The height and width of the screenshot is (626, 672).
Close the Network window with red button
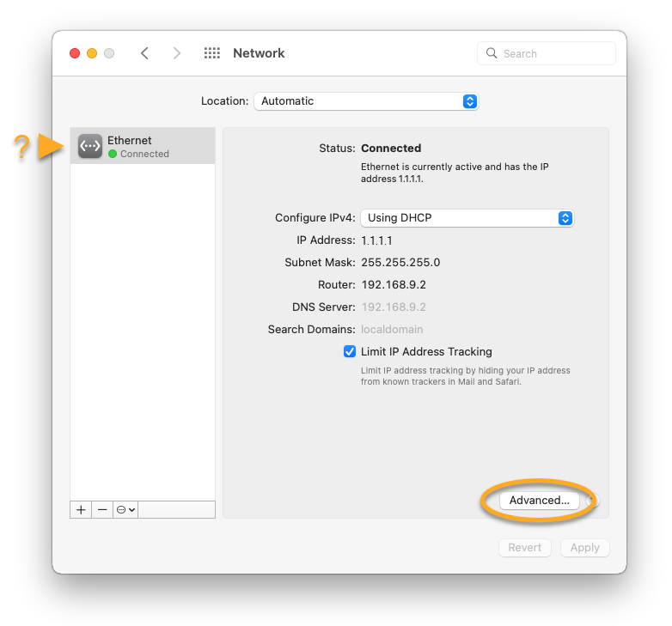[x=75, y=53]
